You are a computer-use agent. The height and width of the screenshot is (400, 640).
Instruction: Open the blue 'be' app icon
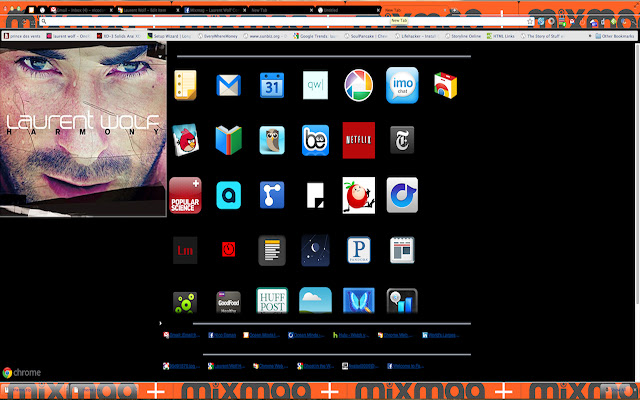315,140
